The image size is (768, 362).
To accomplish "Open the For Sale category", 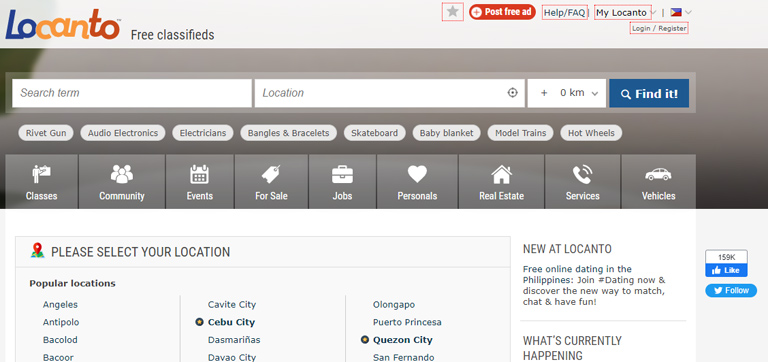I will coord(271,182).
